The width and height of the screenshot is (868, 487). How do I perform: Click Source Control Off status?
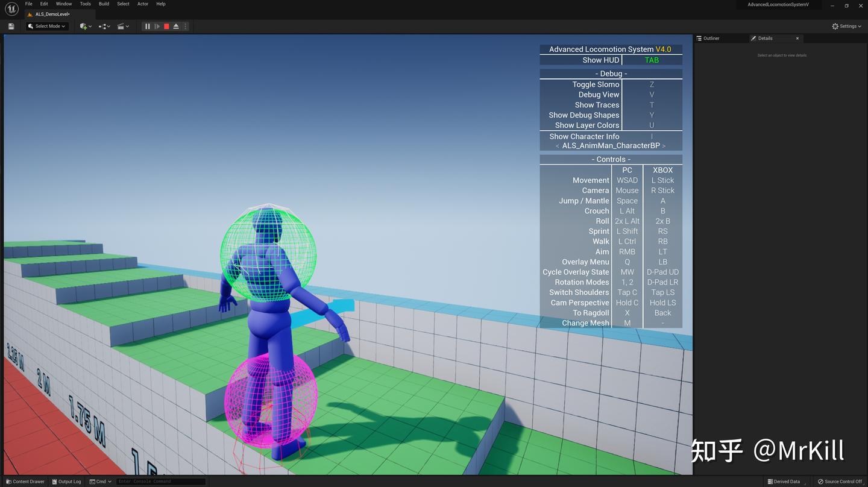pos(840,482)
